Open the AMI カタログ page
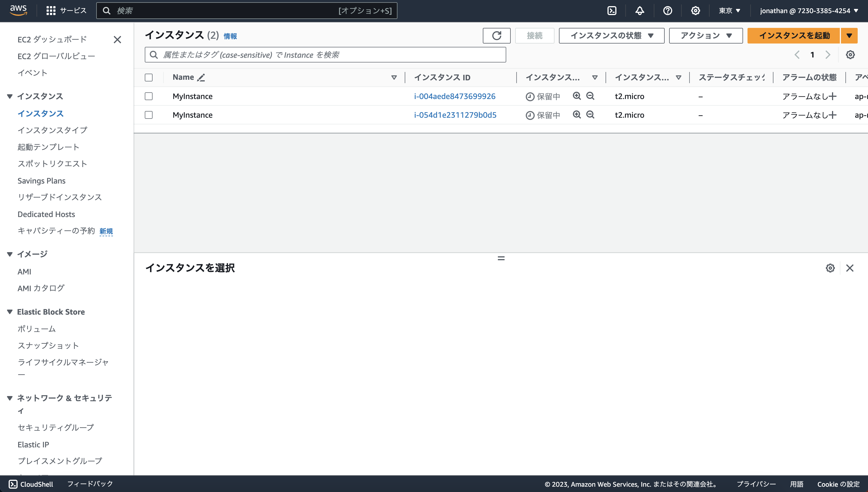 click(x=41, y=288)
